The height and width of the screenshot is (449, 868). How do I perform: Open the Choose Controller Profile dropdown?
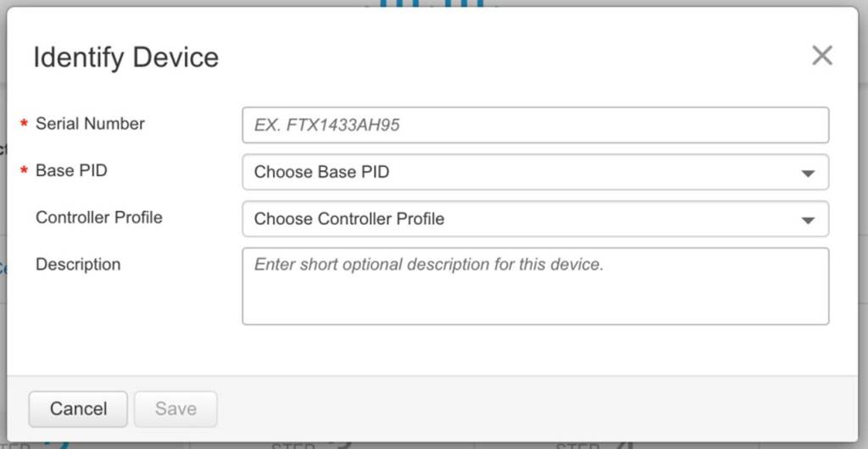click(x=526, y=219)
